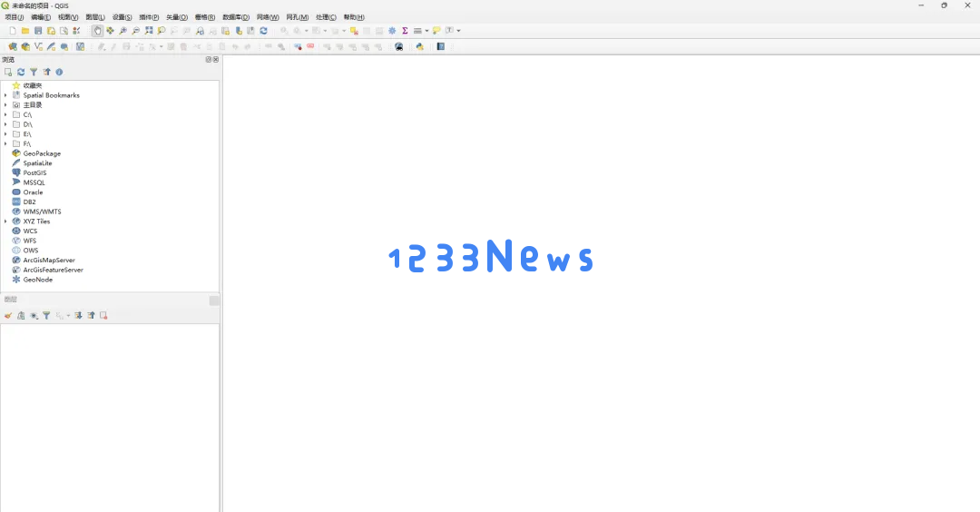Click the Zoom Out magnifier tool

point(135,31)
